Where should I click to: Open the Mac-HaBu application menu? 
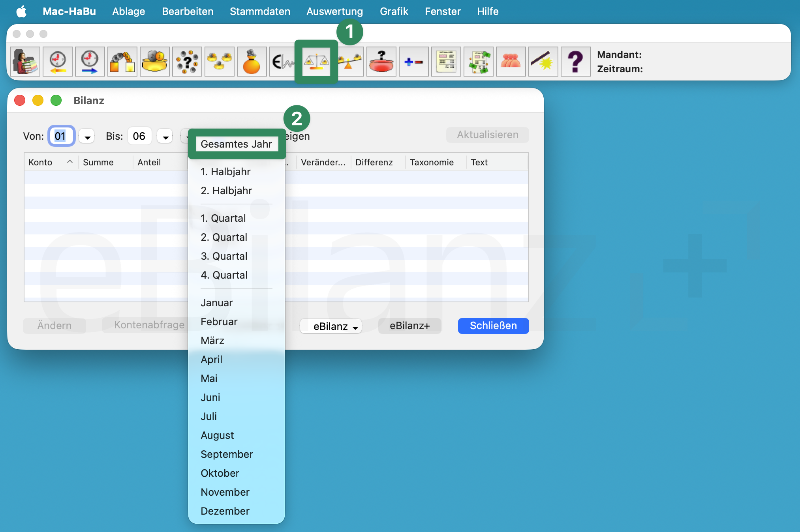(69, 11)
